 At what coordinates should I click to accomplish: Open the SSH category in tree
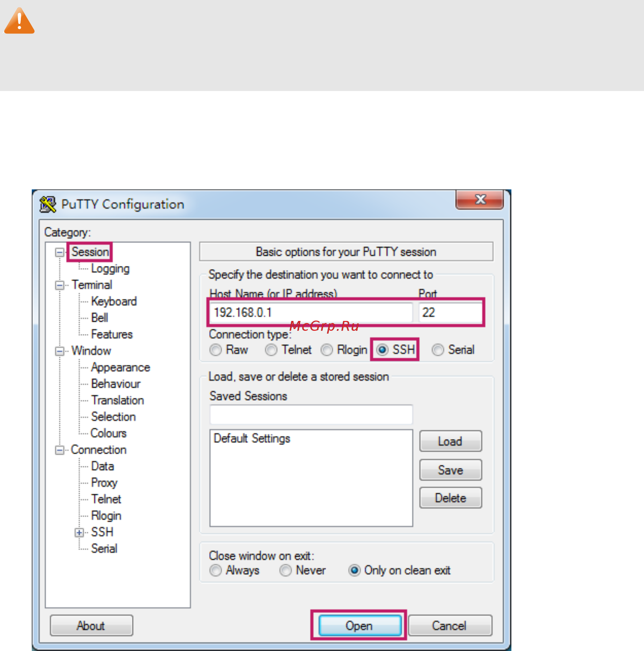102,532
